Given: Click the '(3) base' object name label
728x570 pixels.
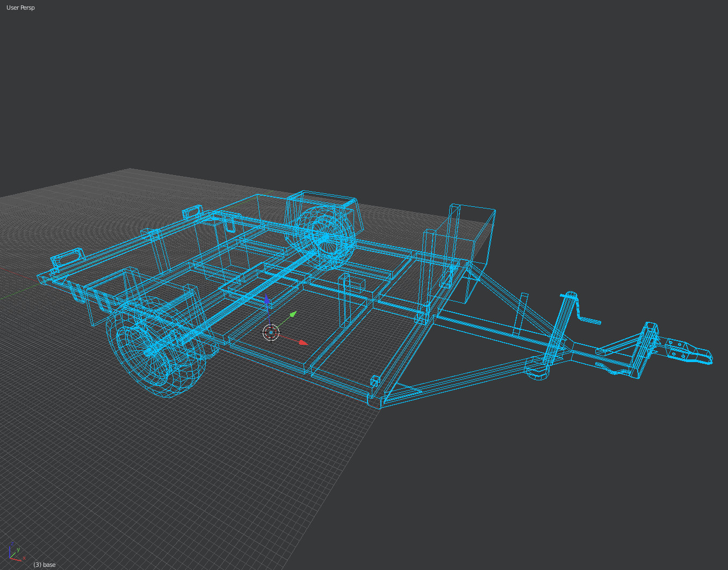Looking at the screenshot, I should [45, 565].
